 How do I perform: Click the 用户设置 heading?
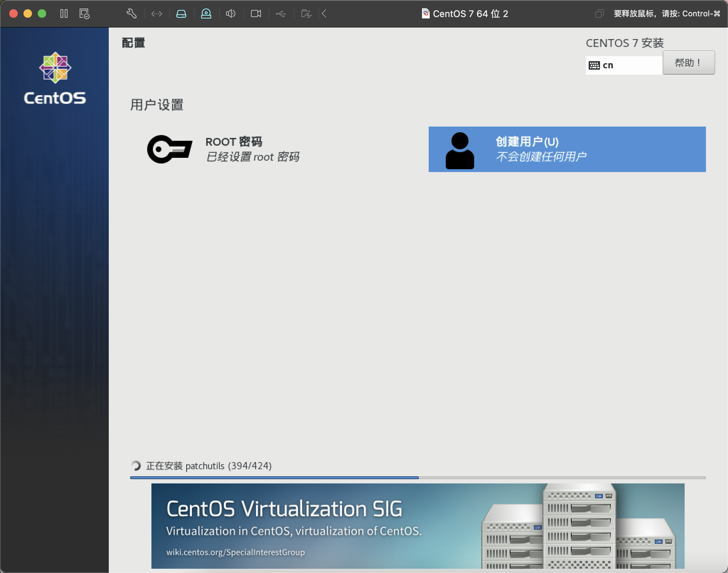pos(157,105)
